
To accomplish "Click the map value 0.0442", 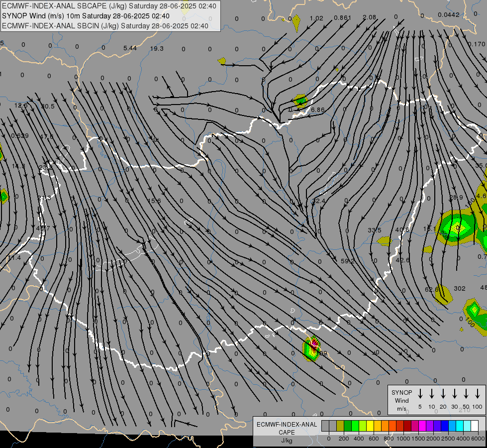I will (x=449, y=14).
